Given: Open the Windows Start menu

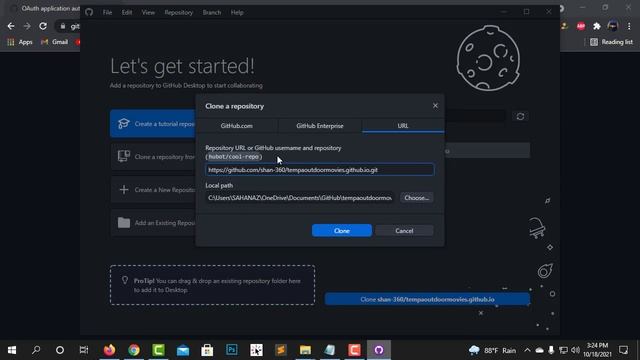Looking at the screenshot, I should tap(12, 350).
